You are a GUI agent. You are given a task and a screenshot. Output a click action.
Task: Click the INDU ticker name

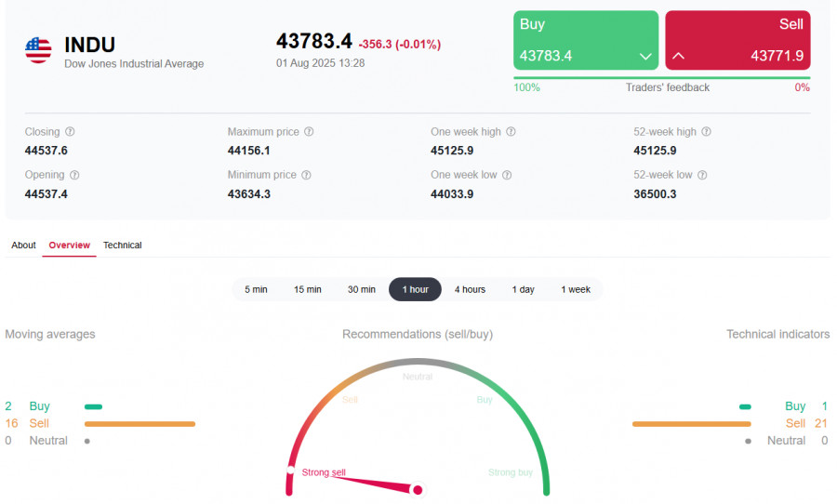(x=89, y=45)
